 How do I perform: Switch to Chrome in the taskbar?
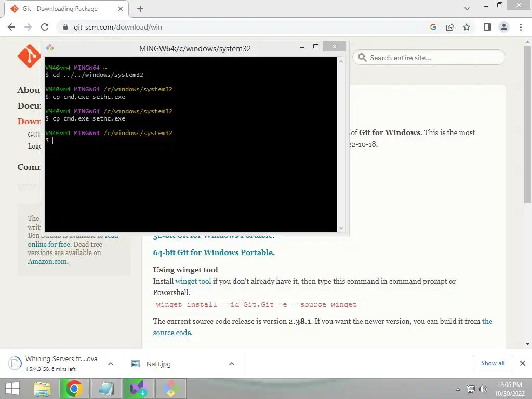(74, 389)
